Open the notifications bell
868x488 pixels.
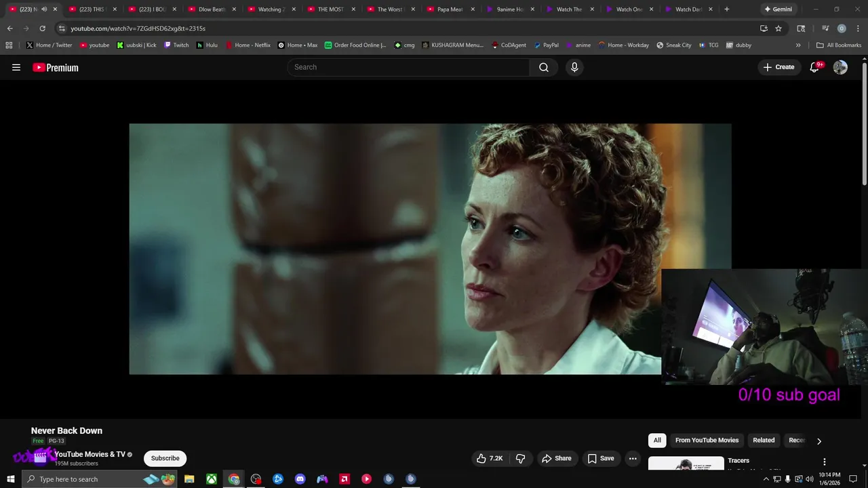click(814, 67)
